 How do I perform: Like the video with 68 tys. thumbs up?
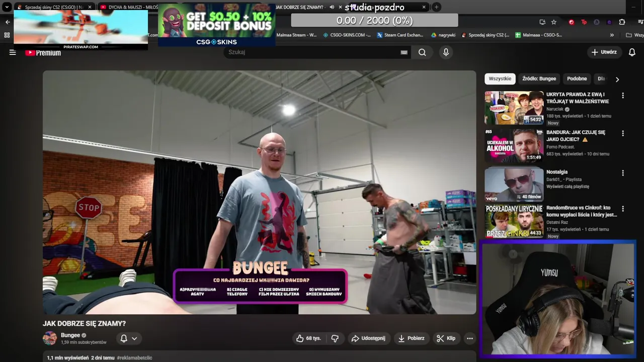click(x=308, y=338)
